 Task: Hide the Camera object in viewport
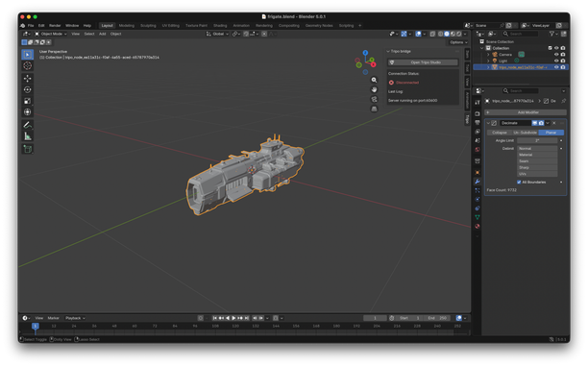556,55
